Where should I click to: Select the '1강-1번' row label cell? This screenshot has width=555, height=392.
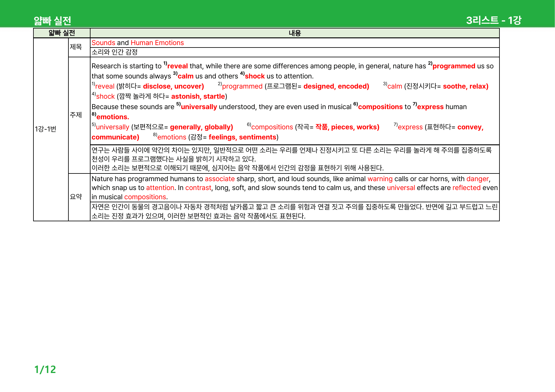[51, 129]
